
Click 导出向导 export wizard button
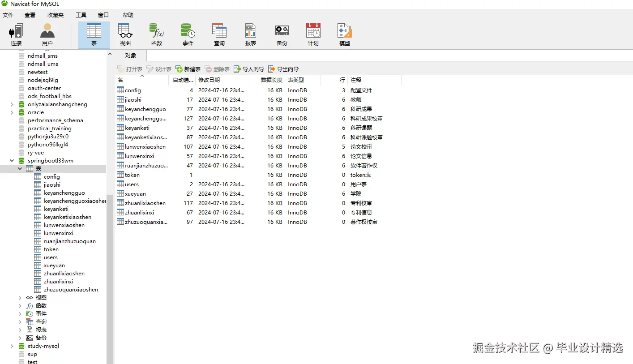[283, 69]
